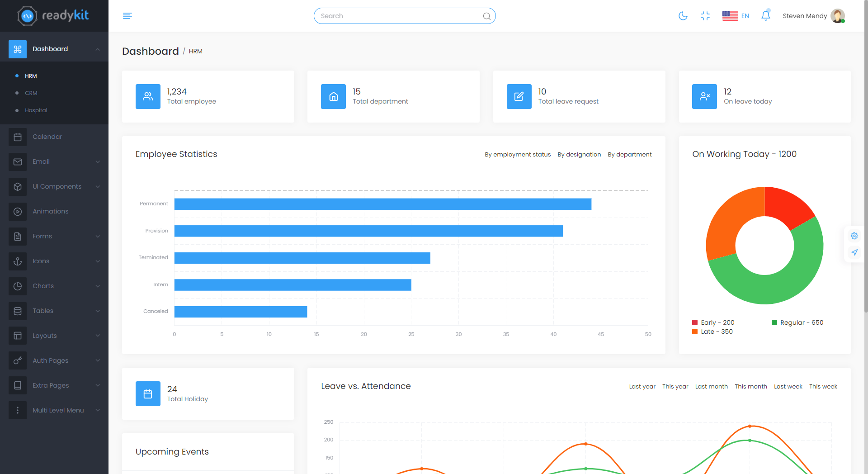Screen dimensions: 868x474
Task: Collapse the Dashboard sidebar menu
Action: click(x=54, y=49)
